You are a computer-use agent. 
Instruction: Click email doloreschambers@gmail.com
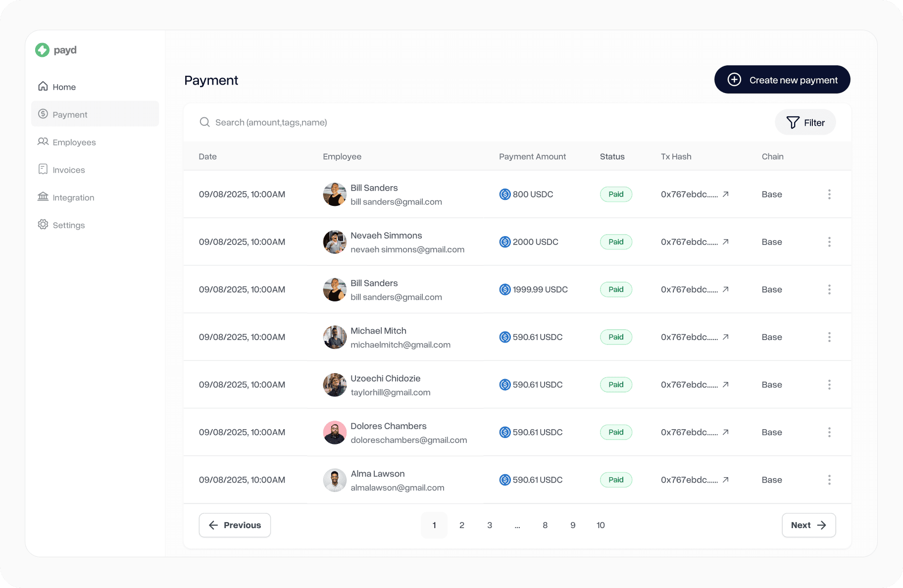pos(409,440)
